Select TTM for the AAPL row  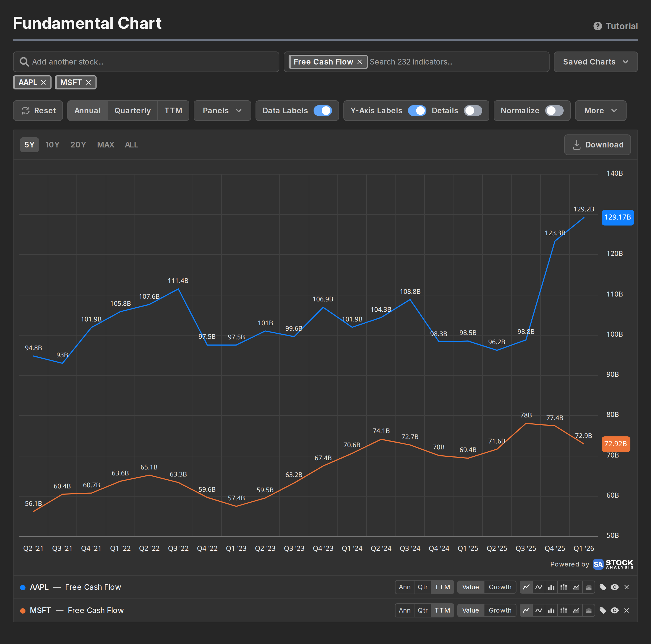[442, 587]
